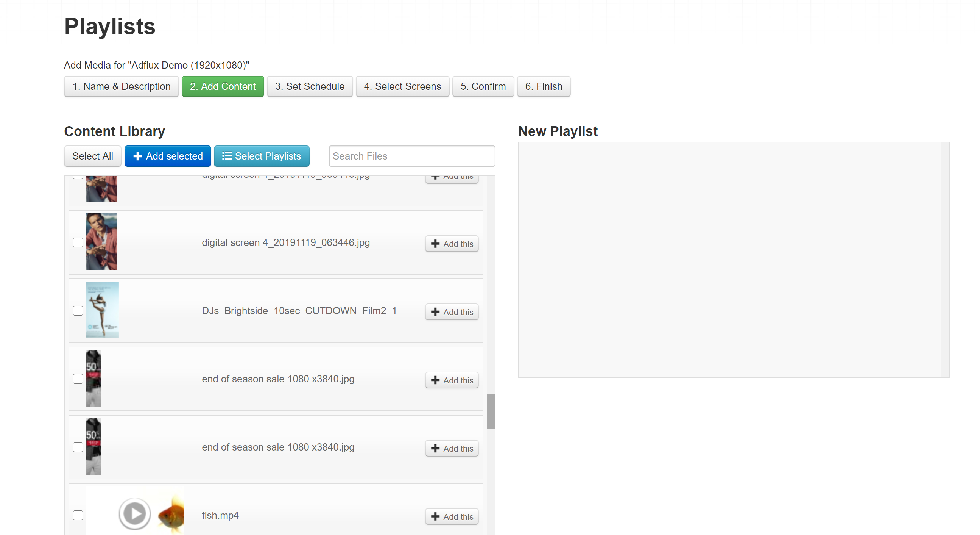Viewport: 980px width, 535px height.
Task: Click plus icon on Add selected button
Action: (x=137, y=156)
